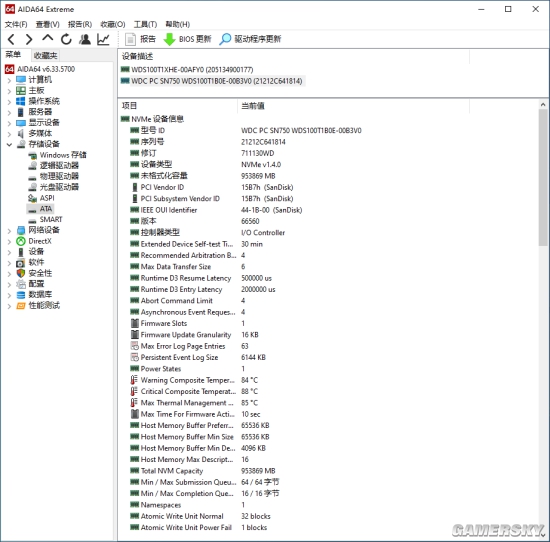This screenshot has height=542, width=550.
Task: Switch to the 收藏夹 tab
Action: point(45,55)
